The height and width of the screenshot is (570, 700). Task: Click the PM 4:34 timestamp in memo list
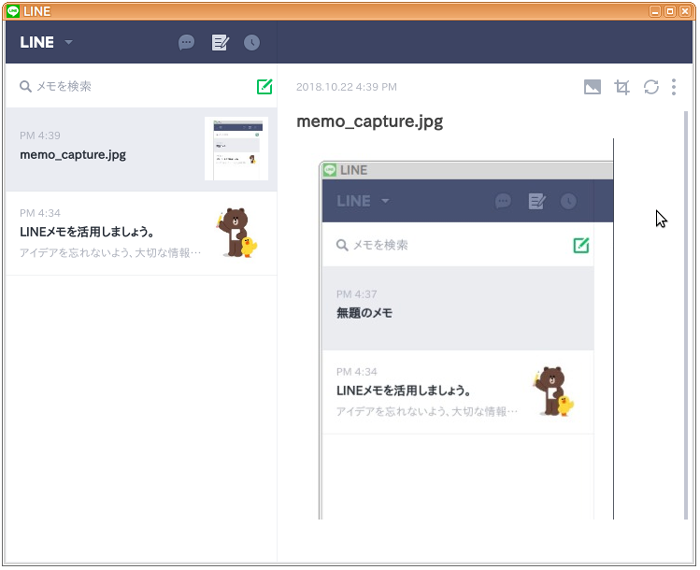tap(40, 213)
